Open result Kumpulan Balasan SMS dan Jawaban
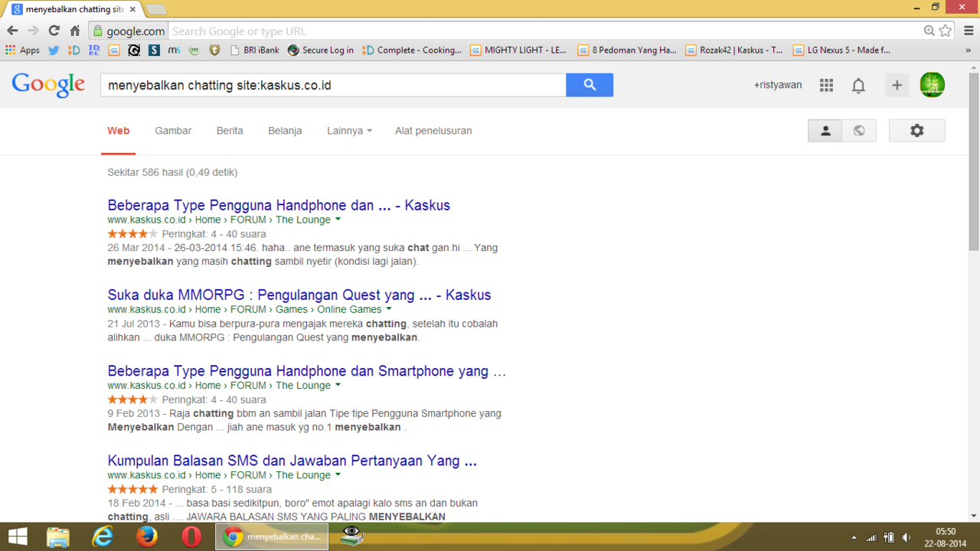980x551 pixels. coord(292,461)
